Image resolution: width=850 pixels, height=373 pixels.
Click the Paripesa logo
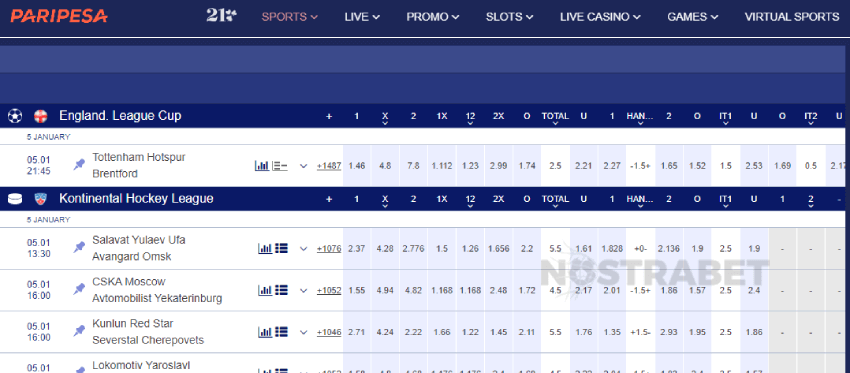59,16
